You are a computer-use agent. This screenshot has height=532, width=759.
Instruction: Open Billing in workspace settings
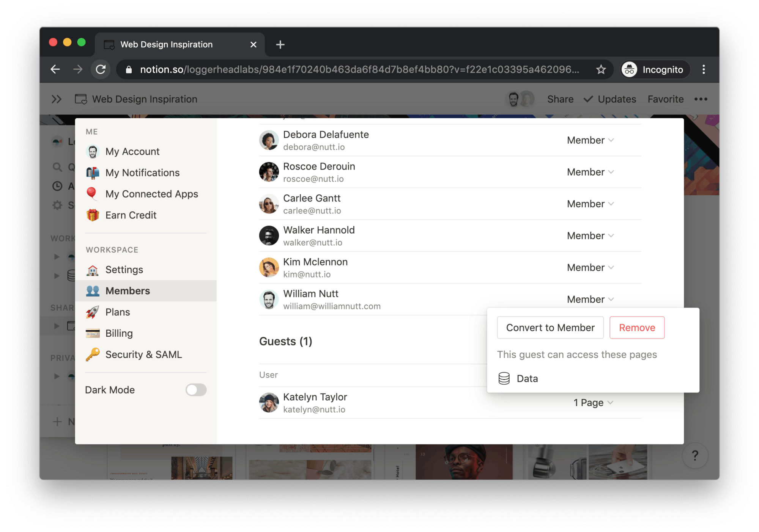pyautogui.click(x=119, y=333)
